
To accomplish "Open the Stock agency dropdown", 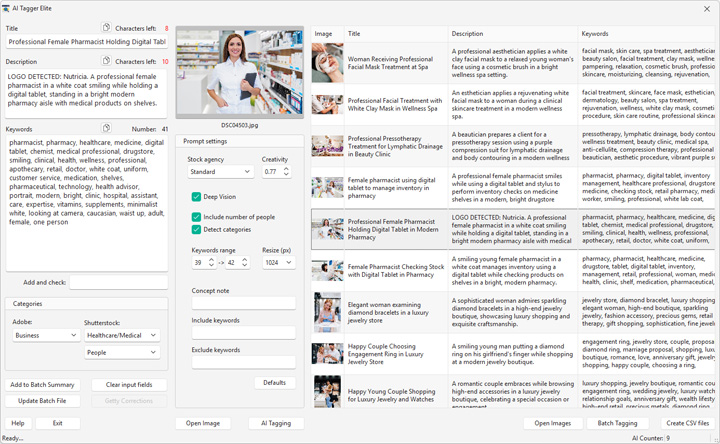I will [x=220, y=172].
